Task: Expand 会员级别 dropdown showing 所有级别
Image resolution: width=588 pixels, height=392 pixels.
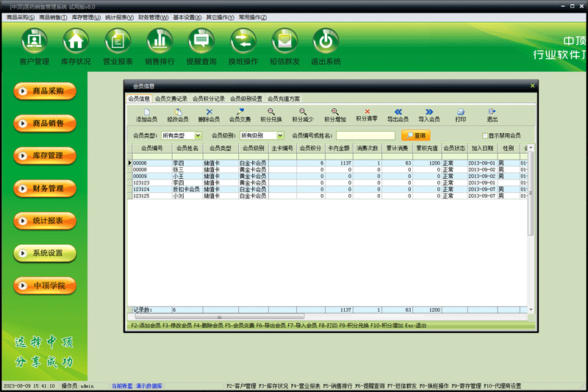Action: [280, 135]
